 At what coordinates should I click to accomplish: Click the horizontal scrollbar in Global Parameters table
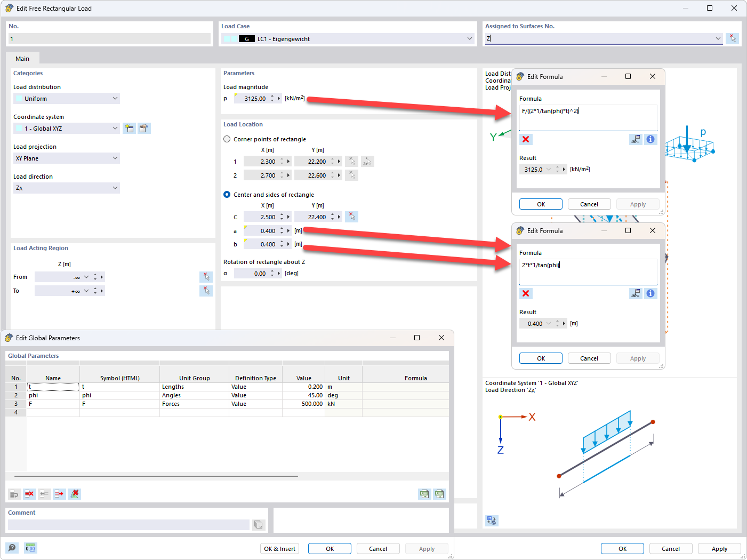(156, 476)
